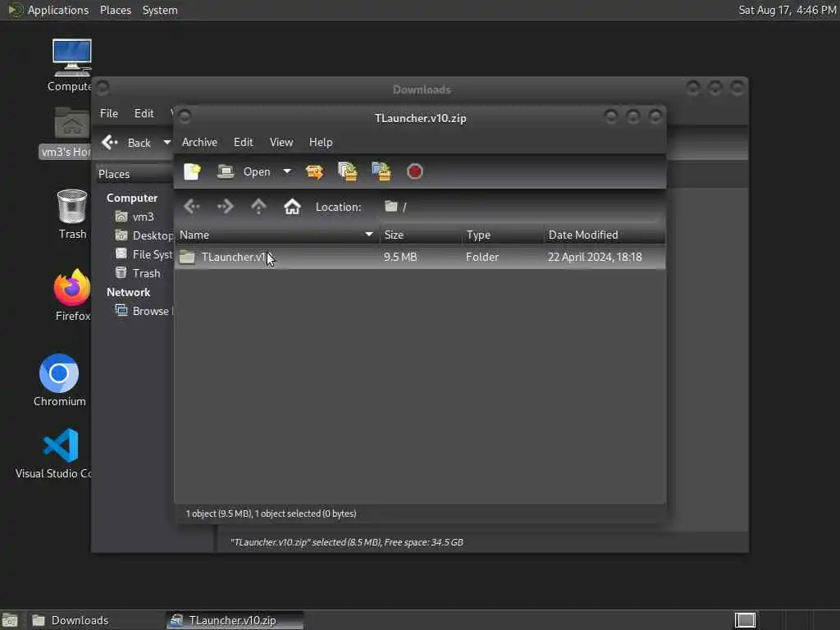840x630 pixels.
Task: Open the System menu
Action: click(x=160, y=10)
